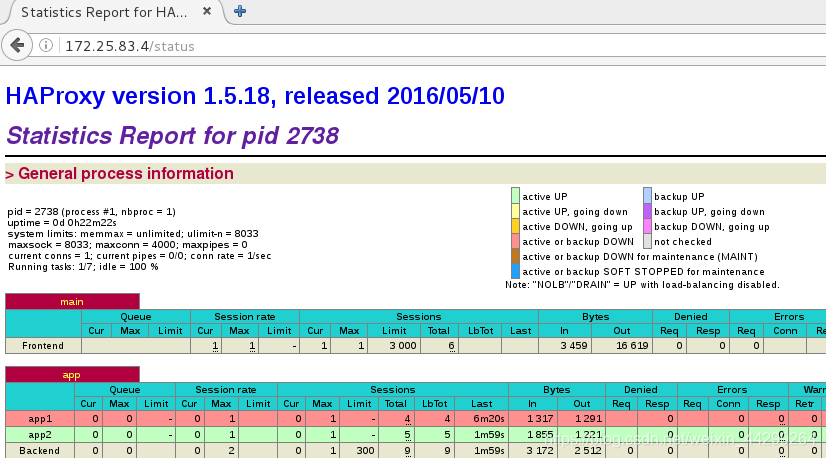Click the main proxy header
This screenshot has height=458, width=826.
72,301
